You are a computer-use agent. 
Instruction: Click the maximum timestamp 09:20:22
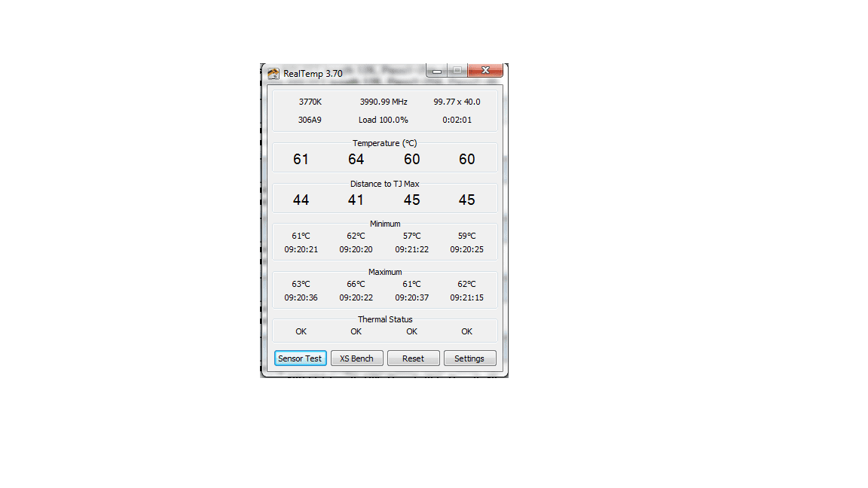pyautogui.click(x=356, y=297)
